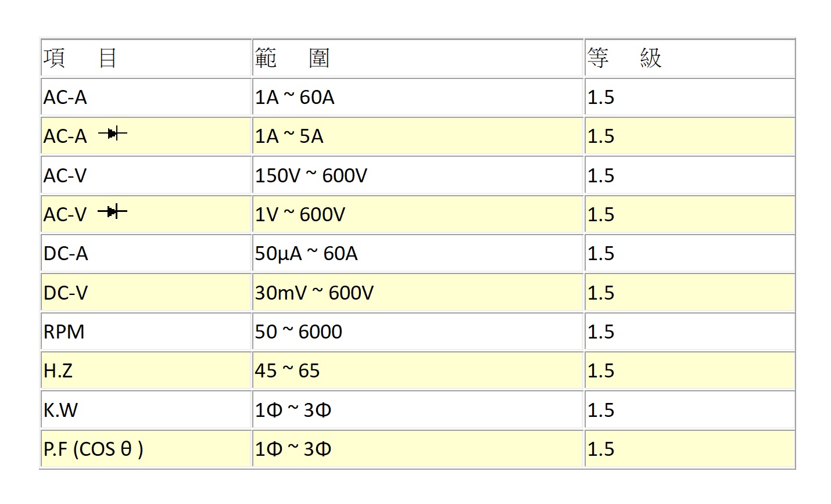Click the diode symbol beside AC-V
Screen dimensions: 831x504
112,211
